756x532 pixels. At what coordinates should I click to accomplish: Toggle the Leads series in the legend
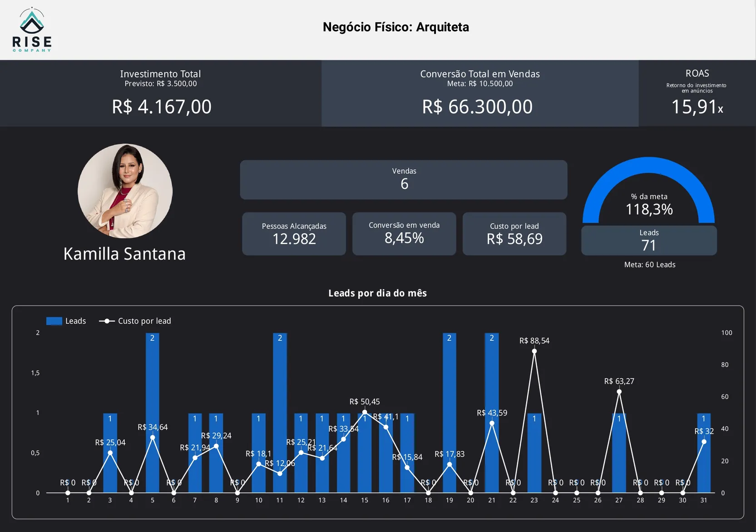66,320
